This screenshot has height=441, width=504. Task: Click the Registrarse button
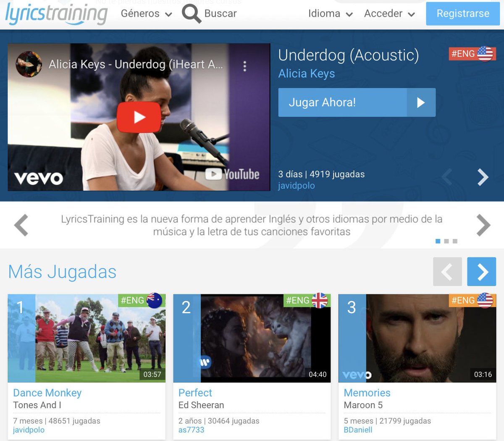pos(463,13)
